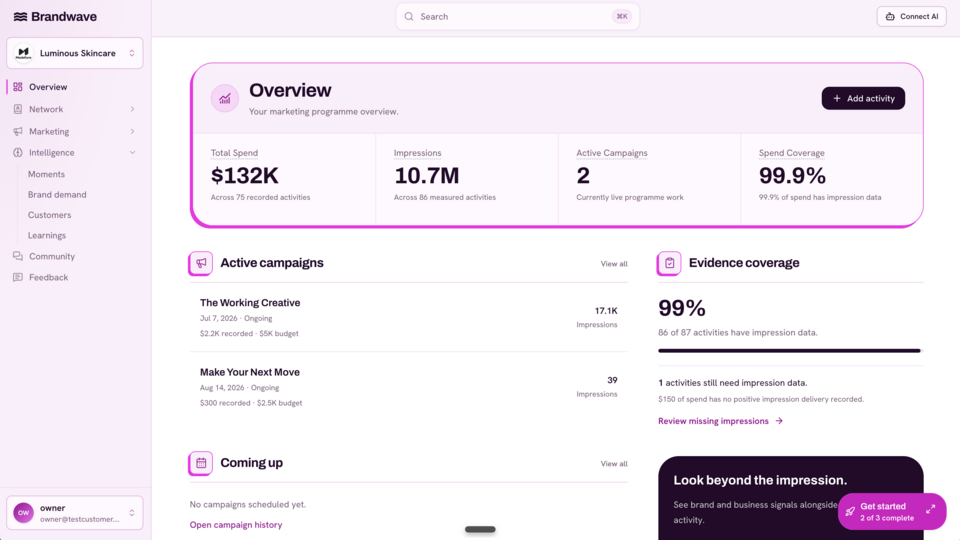Click the Brandwave wave logo icon
The height and width of the screenshot is (540, 960).
(20, 17)
